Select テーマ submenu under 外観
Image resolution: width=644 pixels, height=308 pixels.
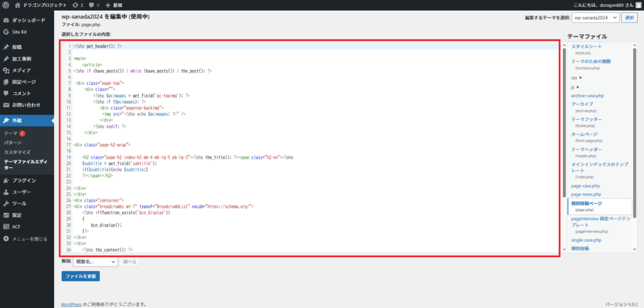tap(11, 134)
